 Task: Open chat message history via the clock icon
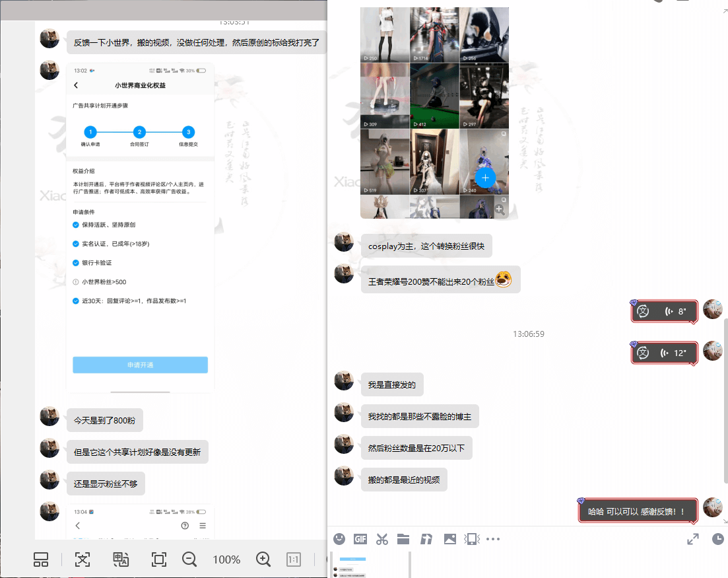click(717, 538)
